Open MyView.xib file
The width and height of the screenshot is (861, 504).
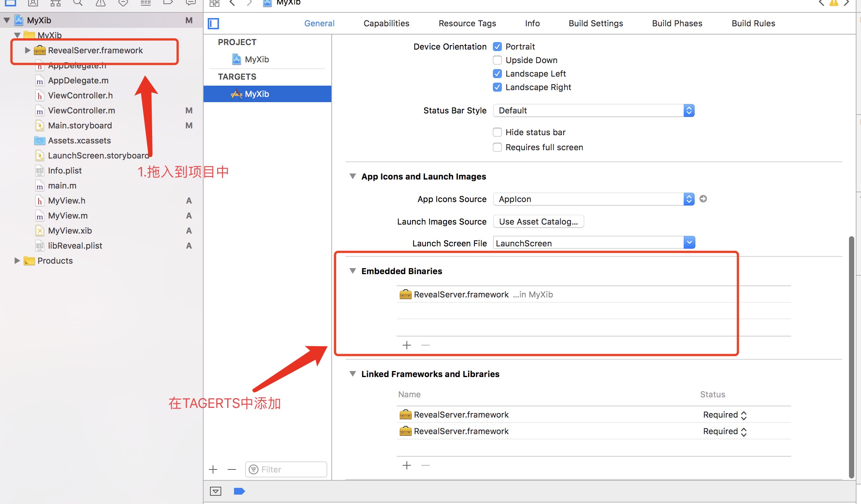point(70,231)
